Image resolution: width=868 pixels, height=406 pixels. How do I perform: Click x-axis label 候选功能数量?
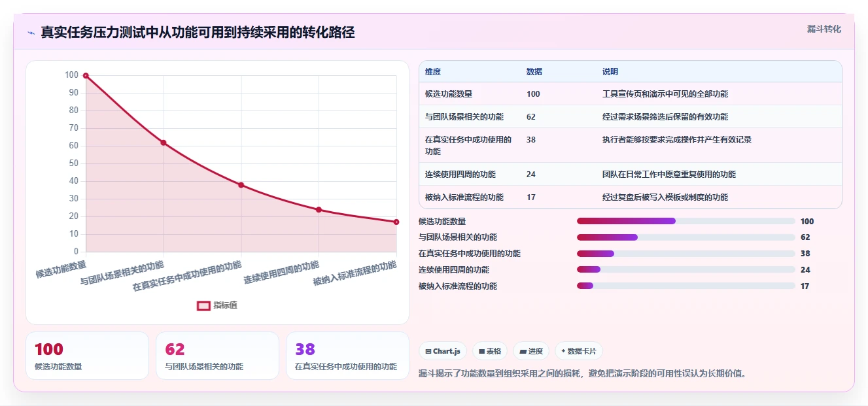pos(61,269)
